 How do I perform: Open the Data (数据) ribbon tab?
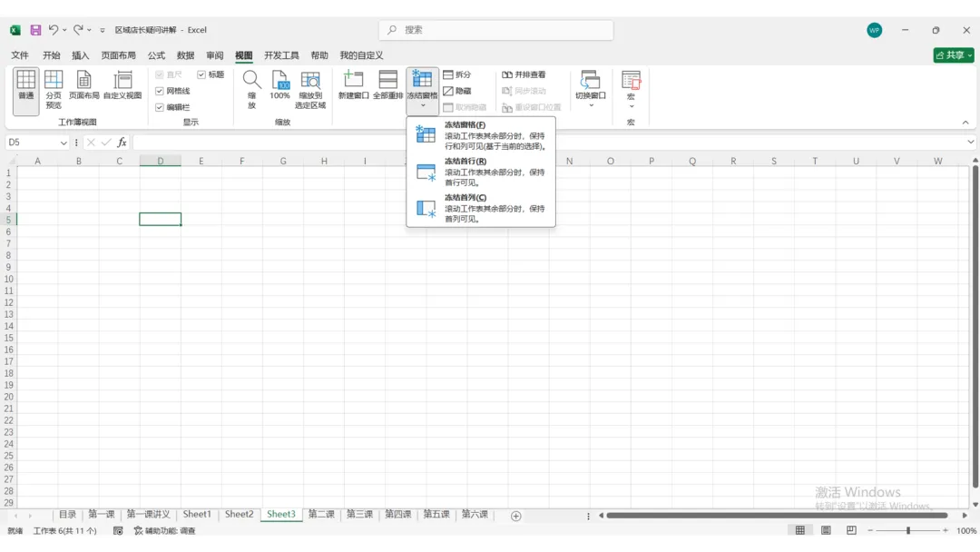[186, 55]
